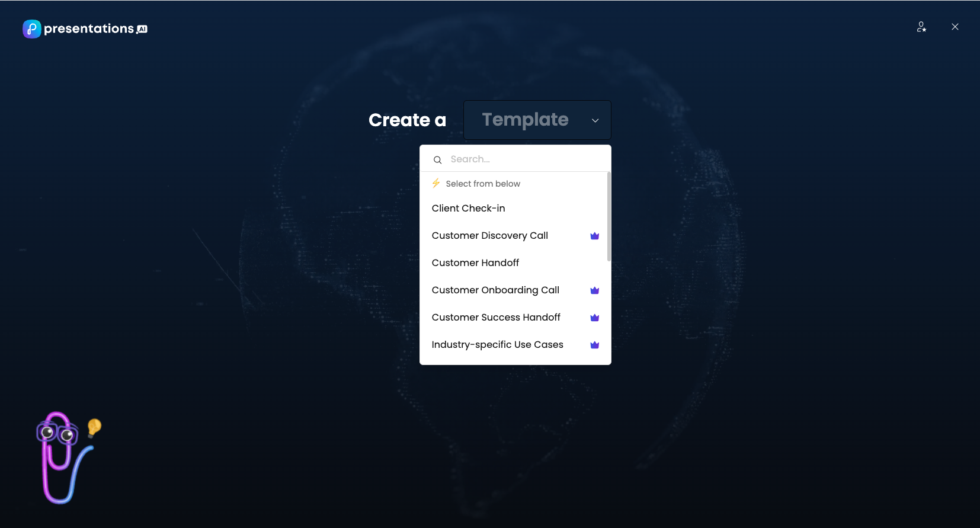Image resolution: width=980 pixels, height=528 pixels.
Task: Click the lightning bolt icon
Action: (436, 183)
